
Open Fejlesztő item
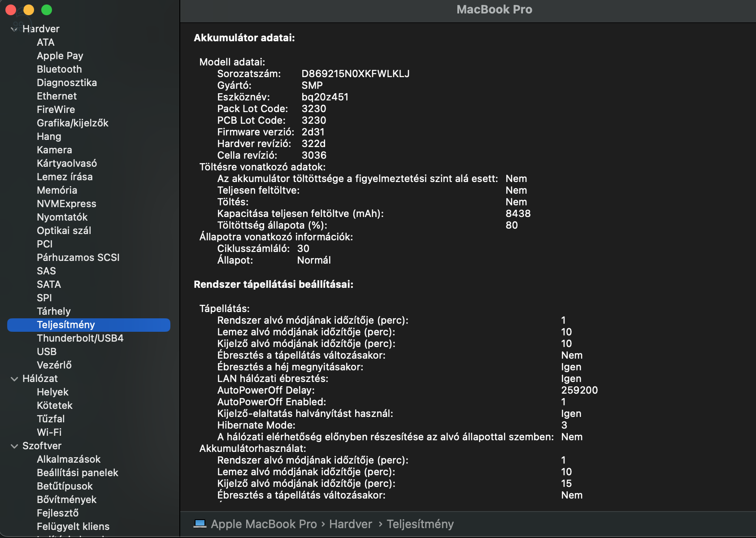[57, 513]
